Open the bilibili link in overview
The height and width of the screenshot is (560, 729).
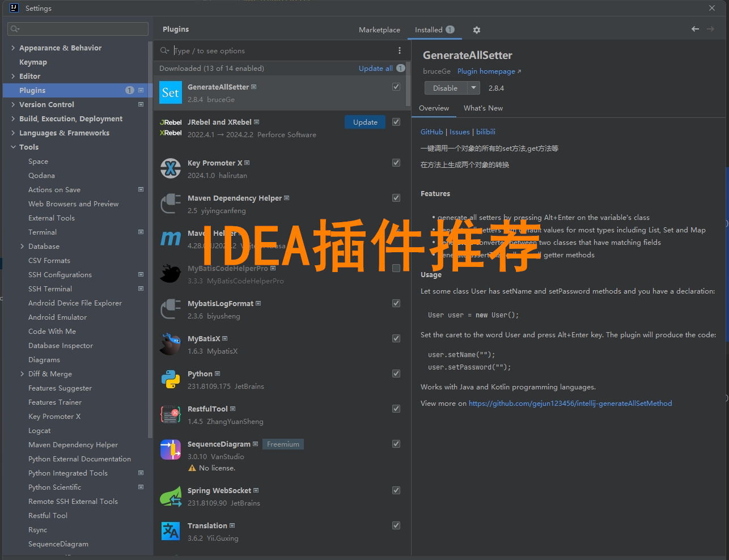coord(486,131)
